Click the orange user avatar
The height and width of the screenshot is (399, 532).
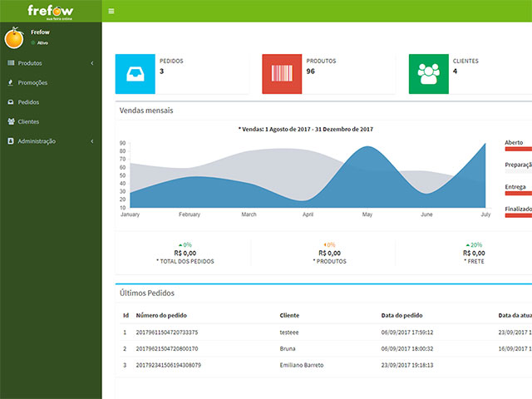[14, 38]
